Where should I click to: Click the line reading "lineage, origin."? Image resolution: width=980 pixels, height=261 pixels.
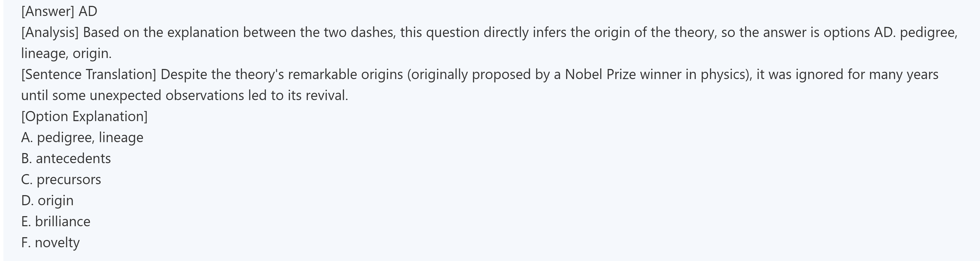(66, 53)
